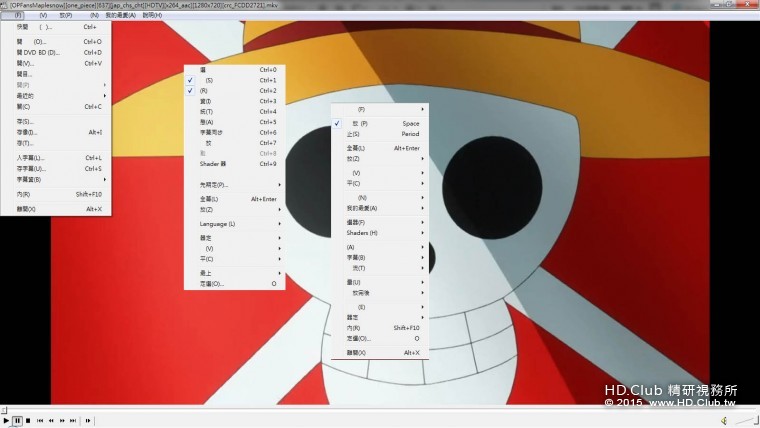This screenshot has height=428, width=760.
Task: Open the (N) menu in the menu bar
Action: [94, 15]
